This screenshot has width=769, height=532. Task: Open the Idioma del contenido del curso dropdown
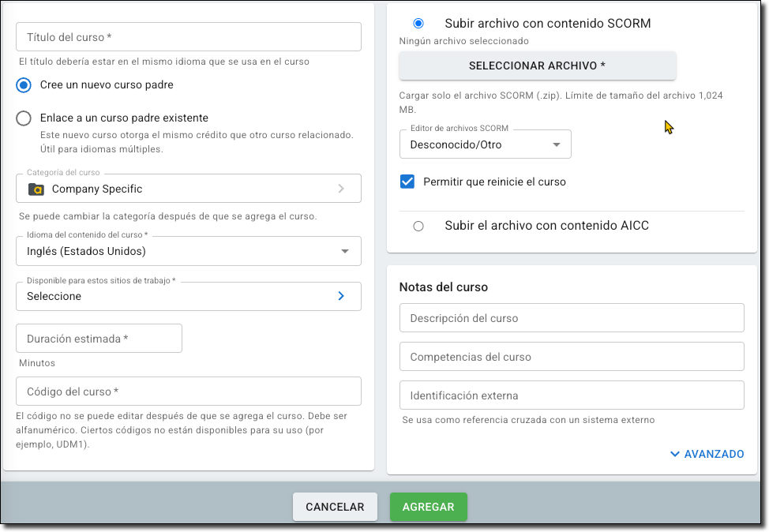point(189,251)
